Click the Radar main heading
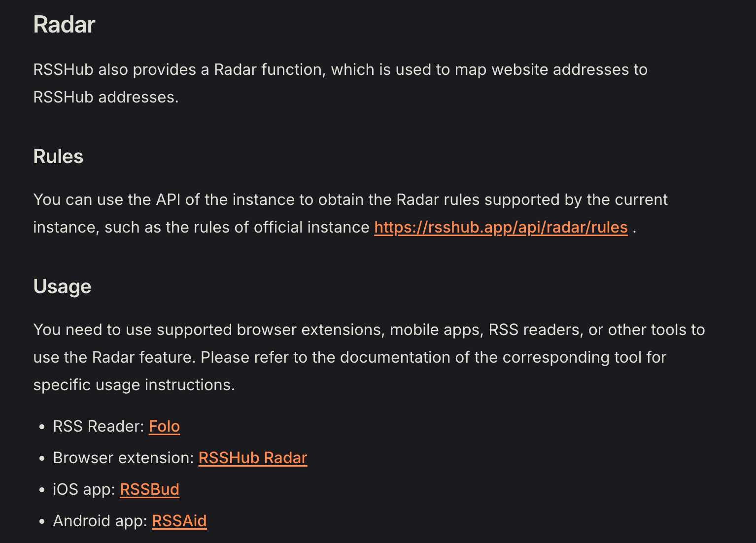The image size is (756, 543). pyautogui.click(x=64, y=25)
